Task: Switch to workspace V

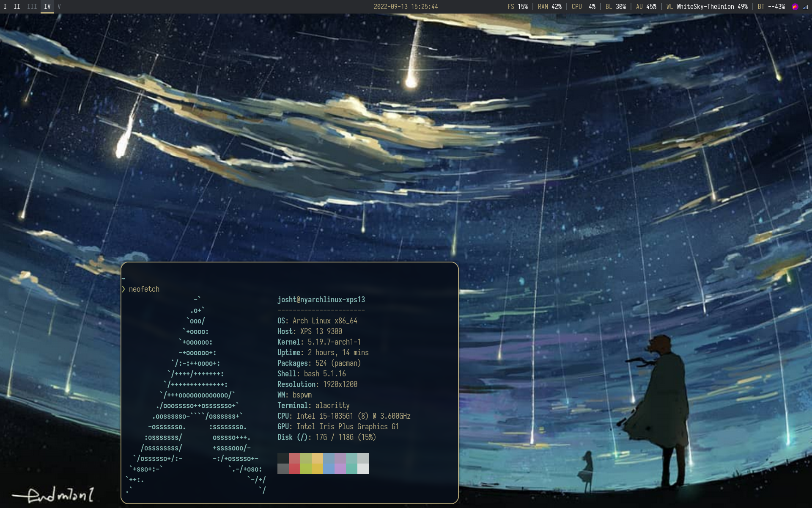Action: [59, 7]
